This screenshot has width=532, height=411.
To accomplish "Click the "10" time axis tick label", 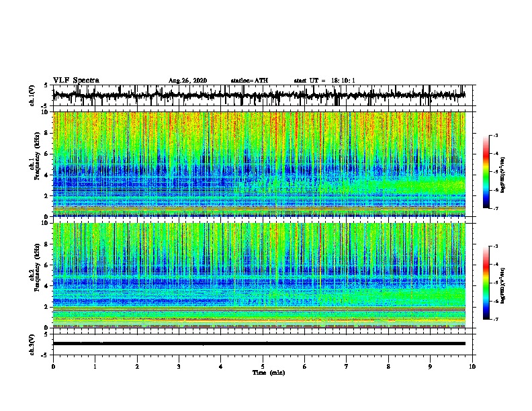I will tap(472, 367).
